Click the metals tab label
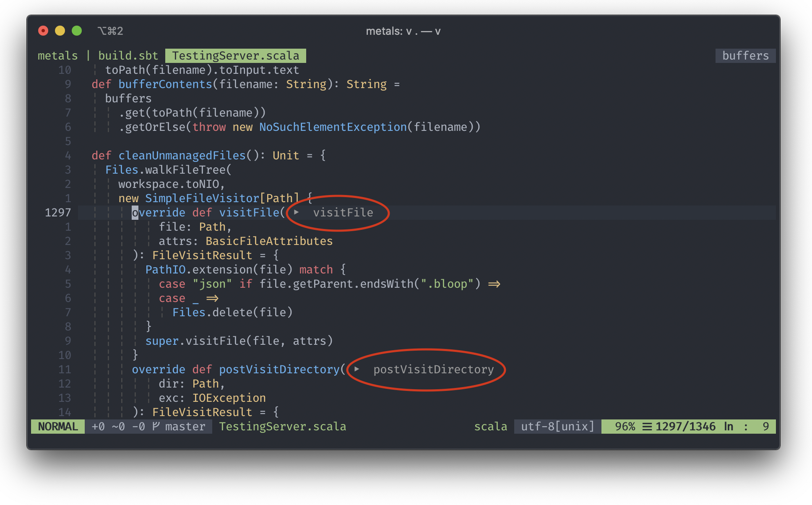Viewport: 812px width, 505px height. 57,56
